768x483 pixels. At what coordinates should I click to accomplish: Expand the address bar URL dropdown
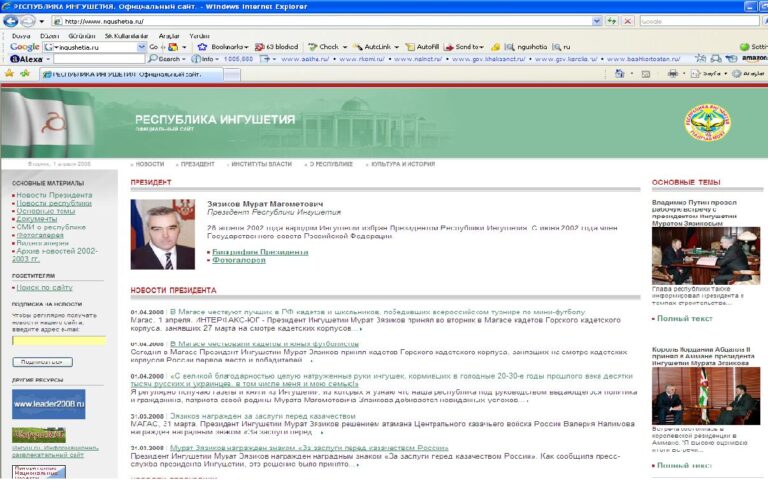597,21
